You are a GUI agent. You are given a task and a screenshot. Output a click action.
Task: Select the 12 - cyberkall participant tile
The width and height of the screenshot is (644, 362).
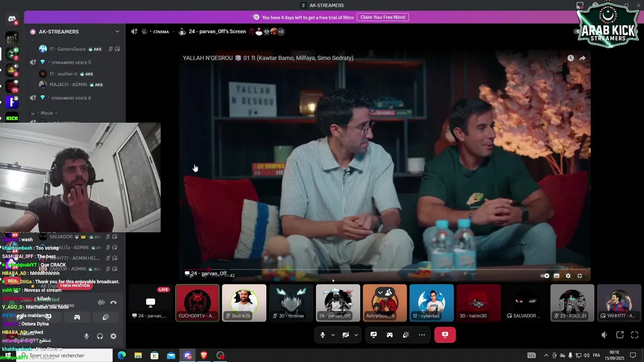pyautogui.click(x=431, y=303)
